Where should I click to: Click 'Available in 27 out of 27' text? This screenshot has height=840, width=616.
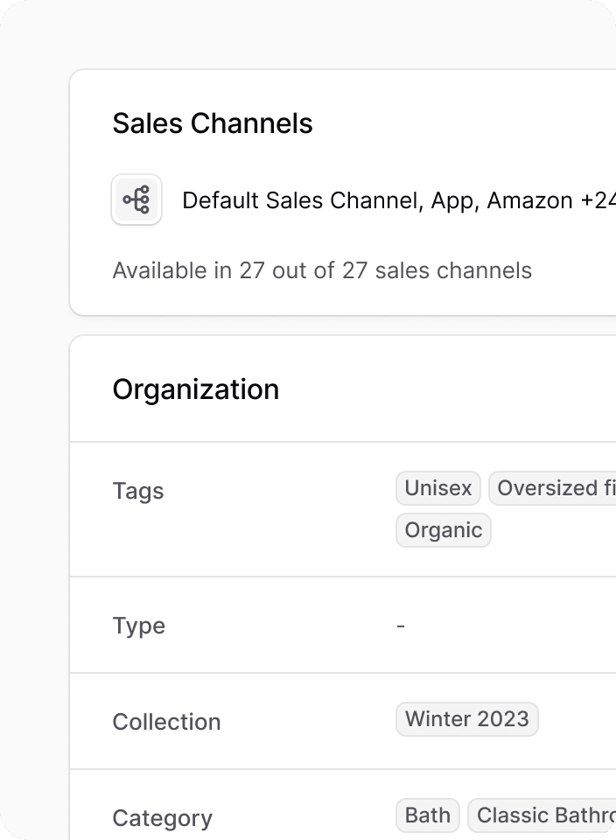coord(240,270)
